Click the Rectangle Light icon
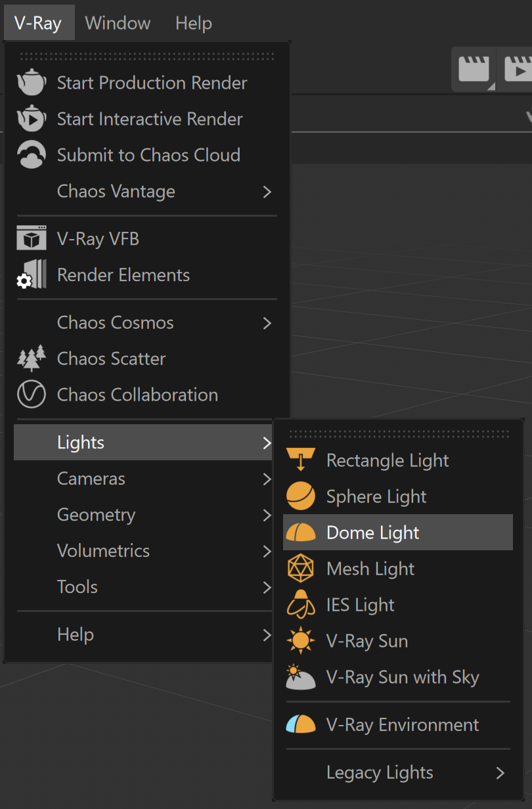 [301, 460]
